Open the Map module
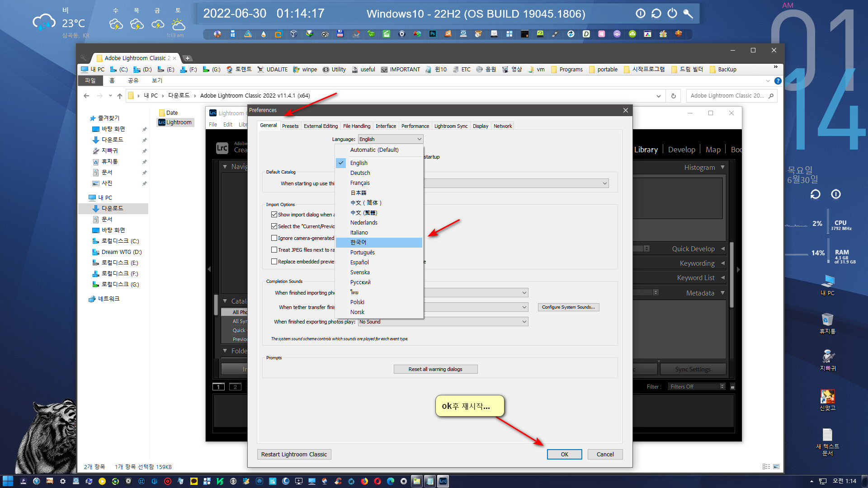 (x=713, y=150)
